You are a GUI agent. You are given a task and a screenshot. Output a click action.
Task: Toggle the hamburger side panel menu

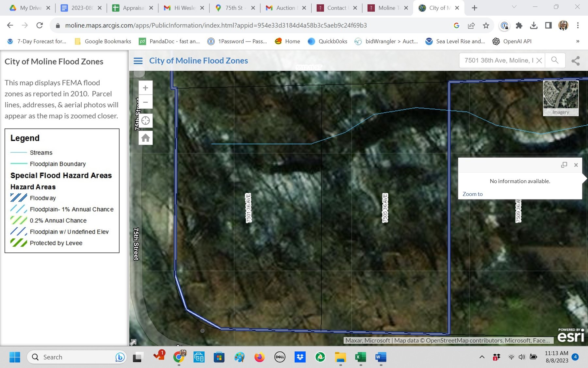[138, 61]
